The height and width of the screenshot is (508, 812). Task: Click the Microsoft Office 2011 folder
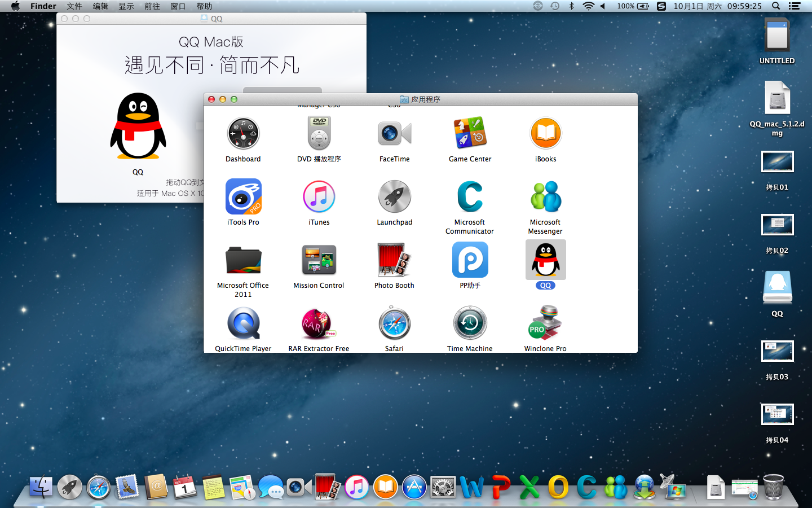coord(243,260)
